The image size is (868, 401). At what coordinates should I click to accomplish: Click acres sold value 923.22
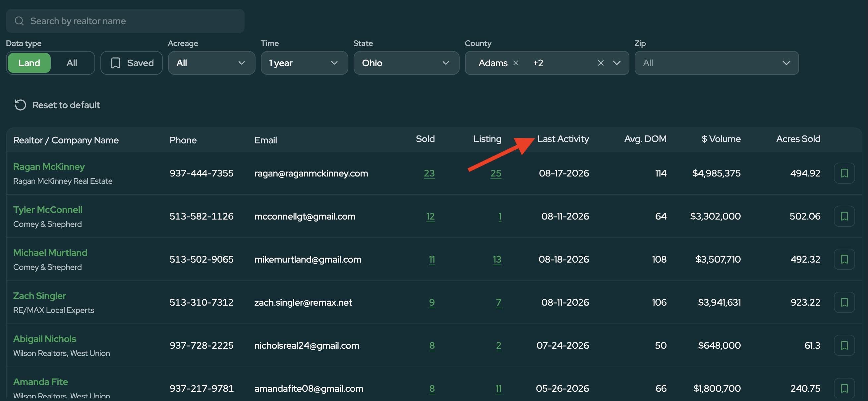click(x=805, y=303)
